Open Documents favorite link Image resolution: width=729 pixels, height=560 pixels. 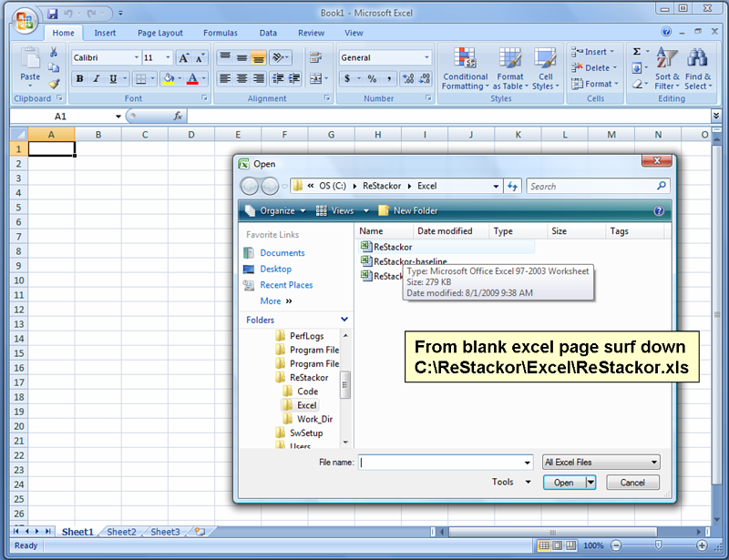[x=282, y=253]
